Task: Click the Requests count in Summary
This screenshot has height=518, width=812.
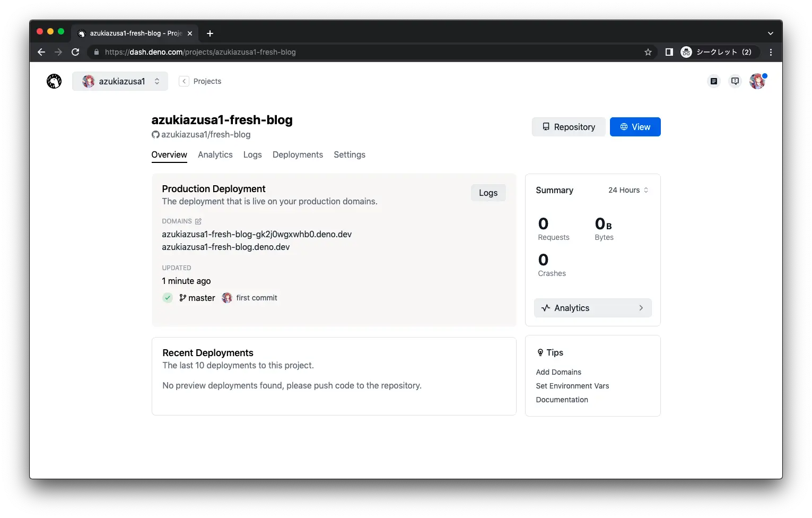Action: pyautogui.click(x=543, y=223)
